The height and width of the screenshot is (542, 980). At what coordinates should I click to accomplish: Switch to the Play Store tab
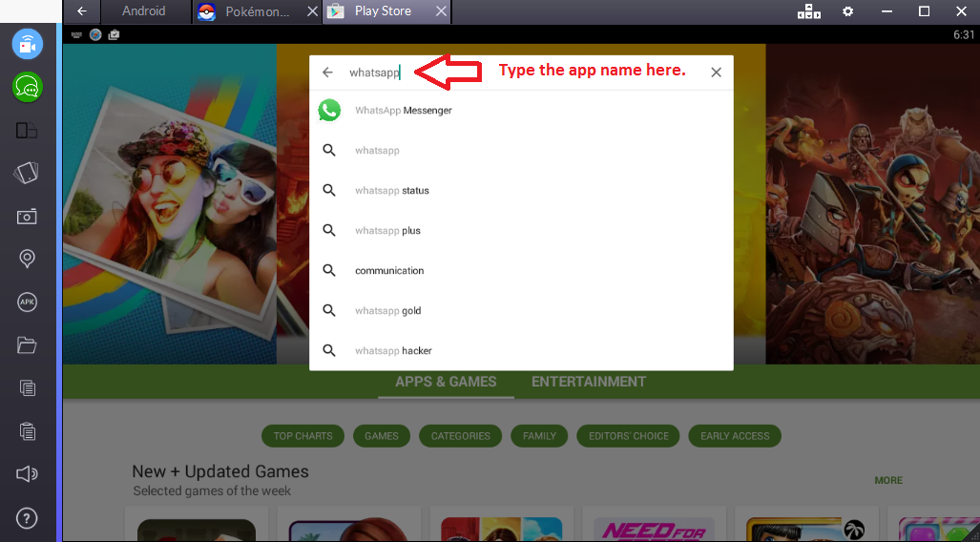[x=382, y=11]
